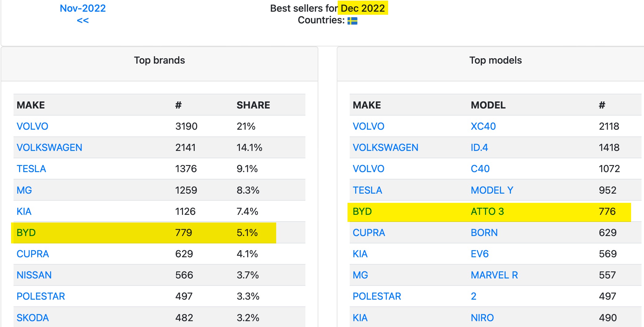644x327 pixels.
Task: Click the Top models panel heading
Action: [x=495, y=60]
